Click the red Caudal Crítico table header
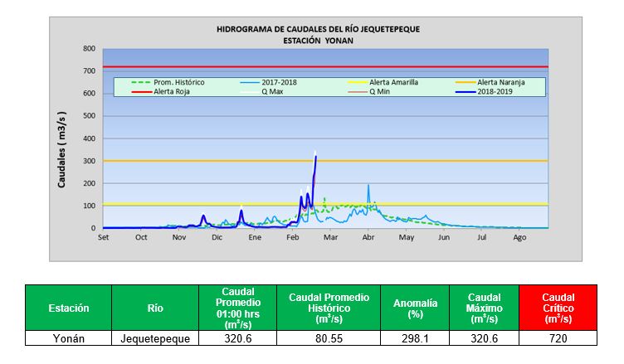 (x=558, y=308)
